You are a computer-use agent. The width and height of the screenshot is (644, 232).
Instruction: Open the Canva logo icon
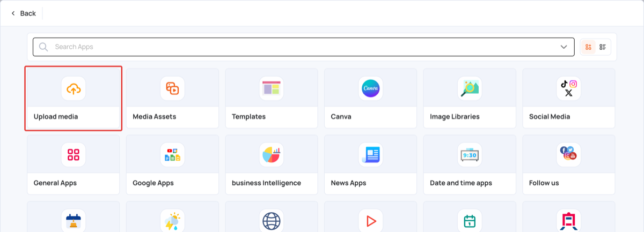(370, 88)
